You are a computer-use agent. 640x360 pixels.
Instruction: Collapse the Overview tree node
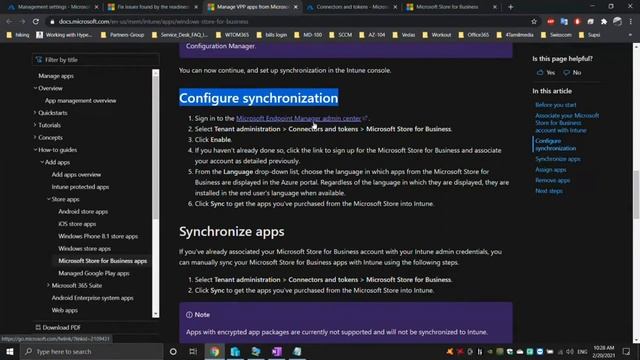pyautogui.click(x=35, y=88)
